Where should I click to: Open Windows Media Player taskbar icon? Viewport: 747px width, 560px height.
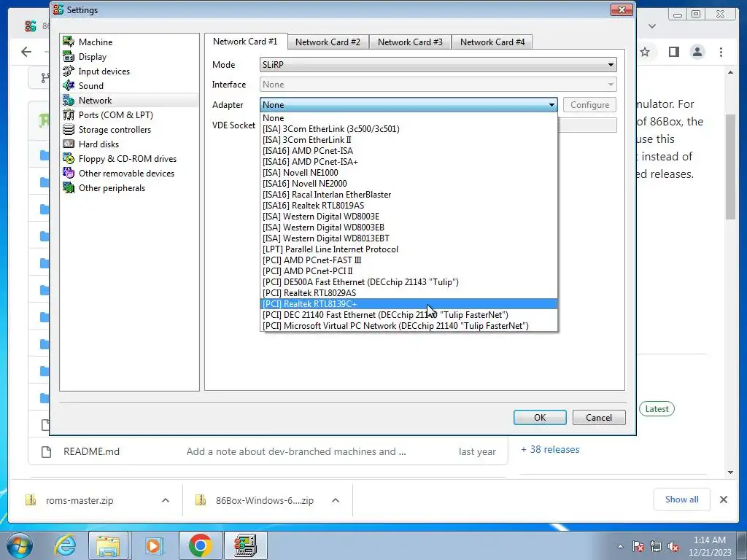[153, 545]
